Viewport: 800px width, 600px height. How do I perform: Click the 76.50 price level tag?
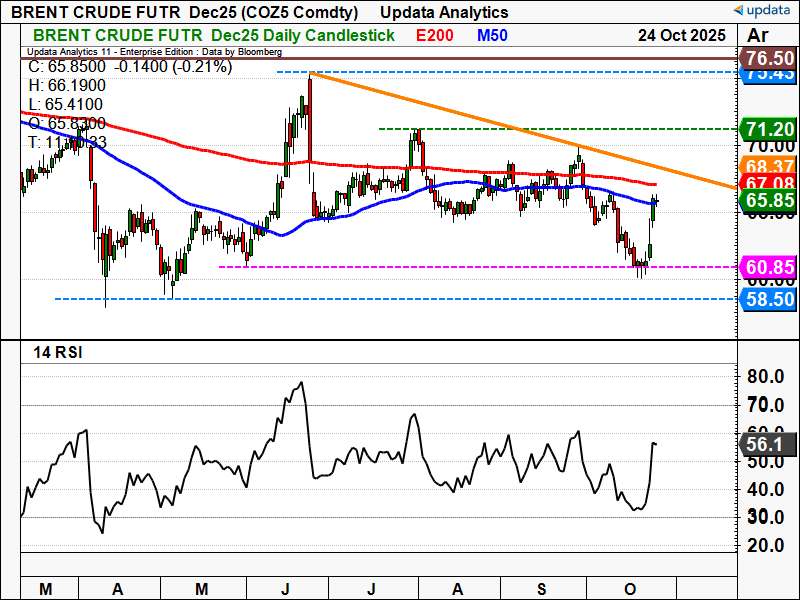[x=770, y=58]
